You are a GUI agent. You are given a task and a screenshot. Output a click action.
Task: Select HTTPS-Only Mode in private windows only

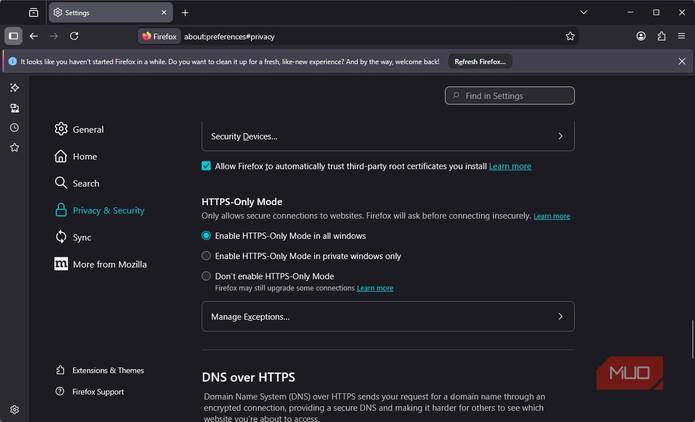tap(206, 256)
